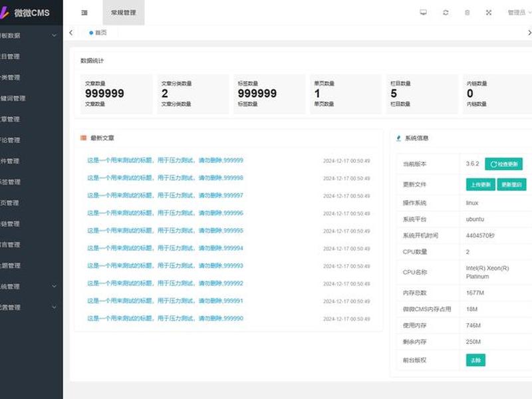Click the 微微CMS内存占用 value 18M
This screenshot has width=532, height=399.
(x=471, y=309)
